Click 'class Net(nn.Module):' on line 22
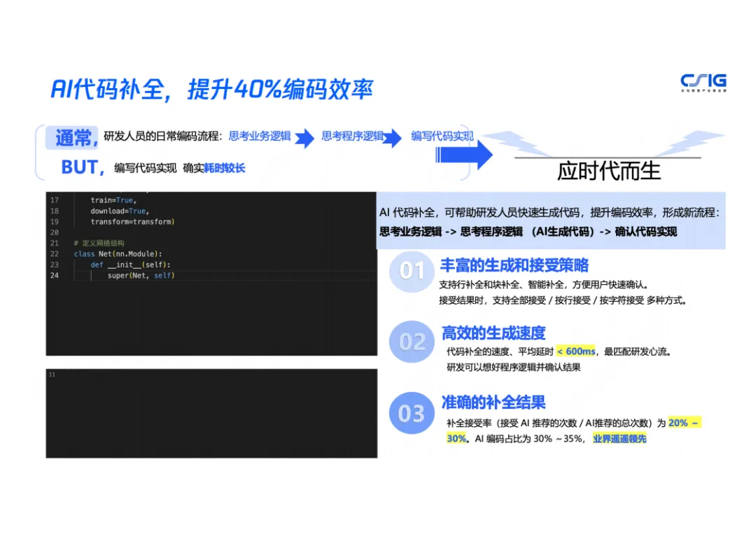This screenshot has width=756, height=534. click(118, 254)
